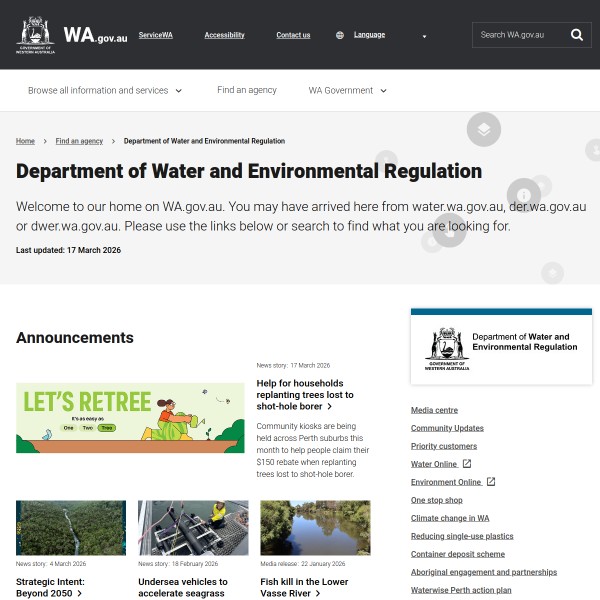Open the Contact us link

tap(293, 35)
